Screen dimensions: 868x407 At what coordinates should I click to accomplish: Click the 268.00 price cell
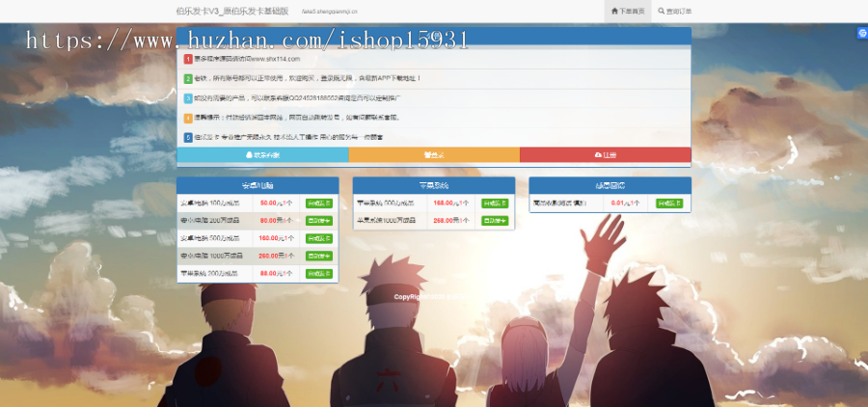click(451, 221)
